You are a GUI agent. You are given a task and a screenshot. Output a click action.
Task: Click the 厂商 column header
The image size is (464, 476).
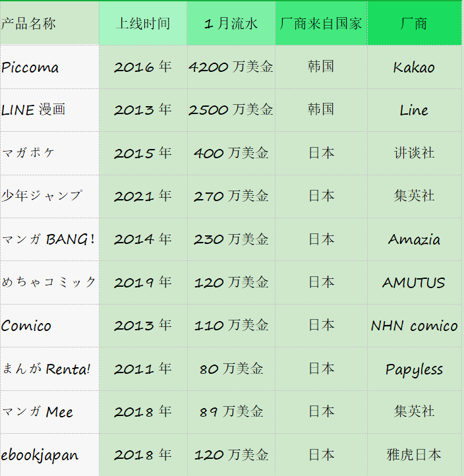(x=414, y=24)
